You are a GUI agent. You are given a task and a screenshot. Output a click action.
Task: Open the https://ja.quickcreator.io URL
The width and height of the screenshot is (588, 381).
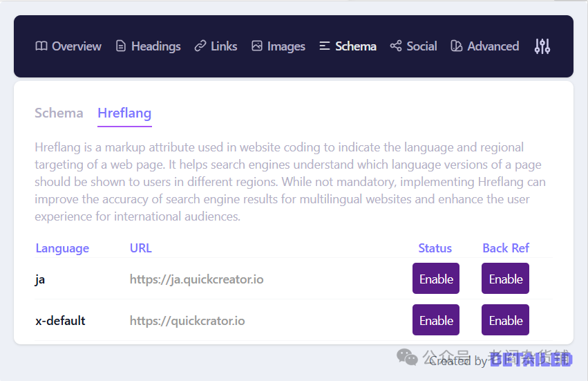click(x=196, y=279)
